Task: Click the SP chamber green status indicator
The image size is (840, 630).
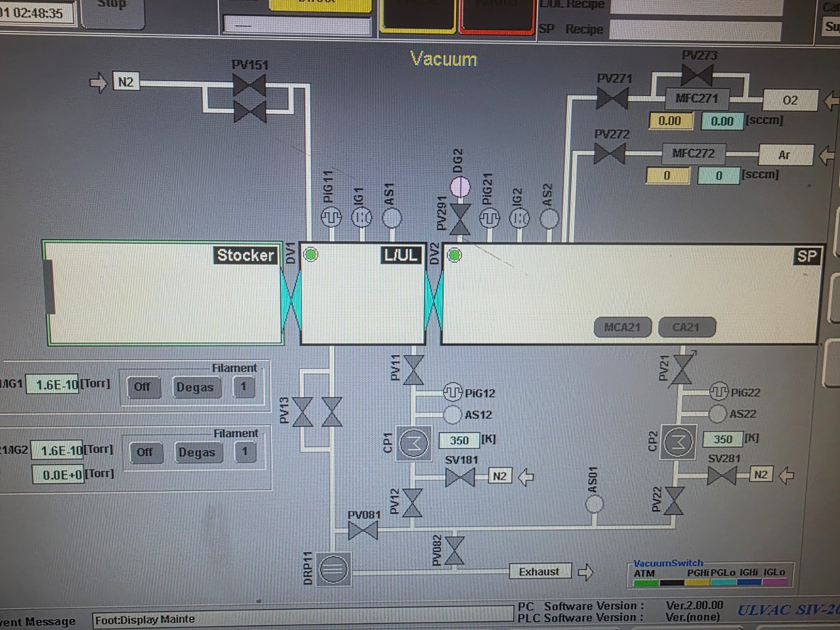Action: 454,255
